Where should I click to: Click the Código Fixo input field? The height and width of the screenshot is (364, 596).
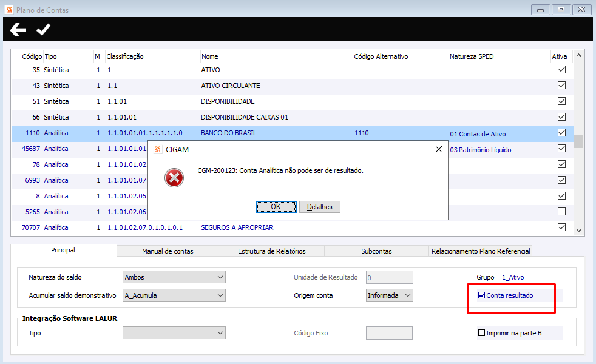click(389, 333)
